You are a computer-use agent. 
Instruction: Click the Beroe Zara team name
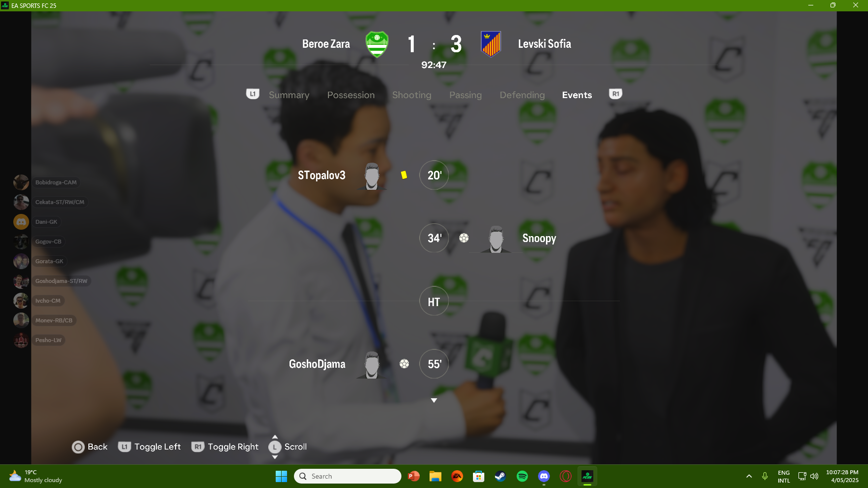[x=326, y=44]
